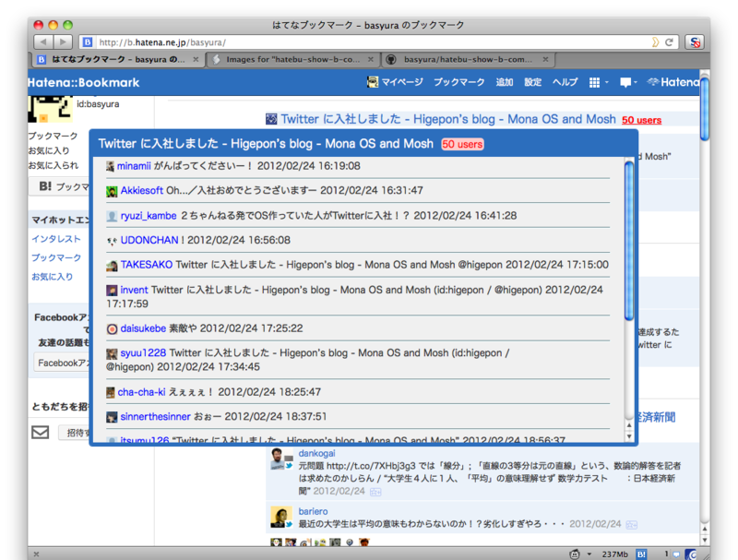This screenshot has height=560, width=738.
Task: Open 追加 in the Hatena header
Action: (x=504, y=82)
